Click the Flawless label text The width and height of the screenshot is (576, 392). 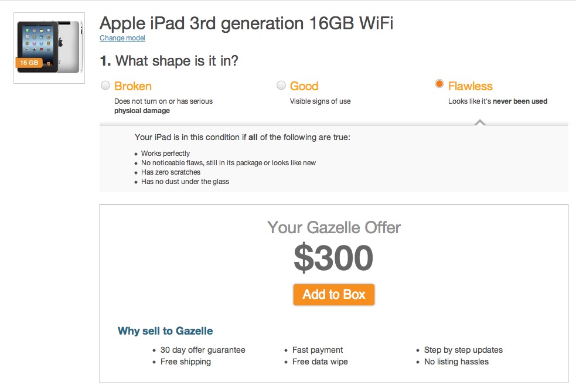click(470, 86)
